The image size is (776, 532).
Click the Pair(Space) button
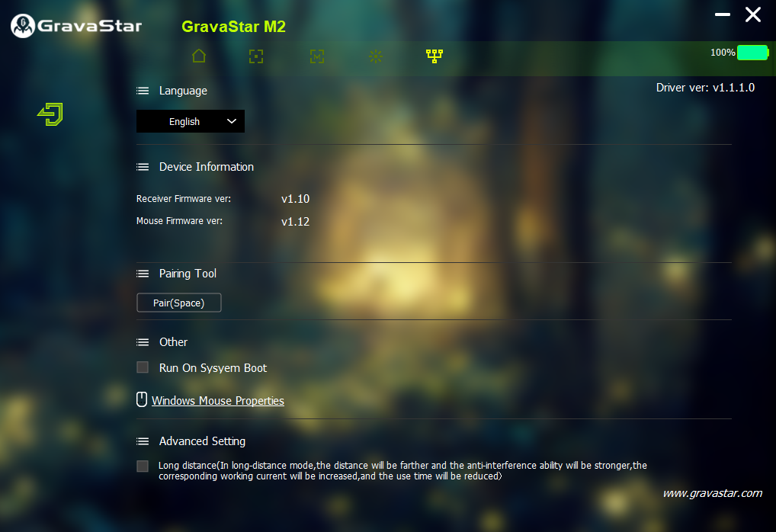(x=179, y=303)
